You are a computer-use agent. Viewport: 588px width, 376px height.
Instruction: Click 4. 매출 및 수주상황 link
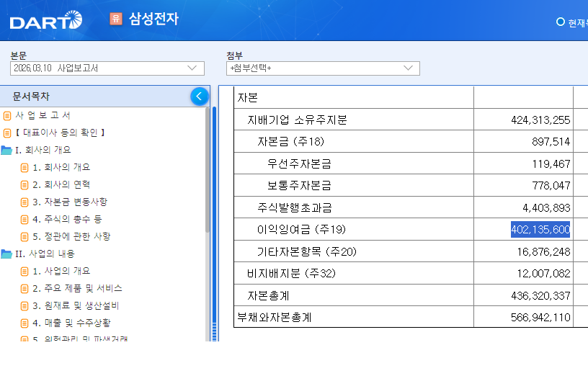71,323
